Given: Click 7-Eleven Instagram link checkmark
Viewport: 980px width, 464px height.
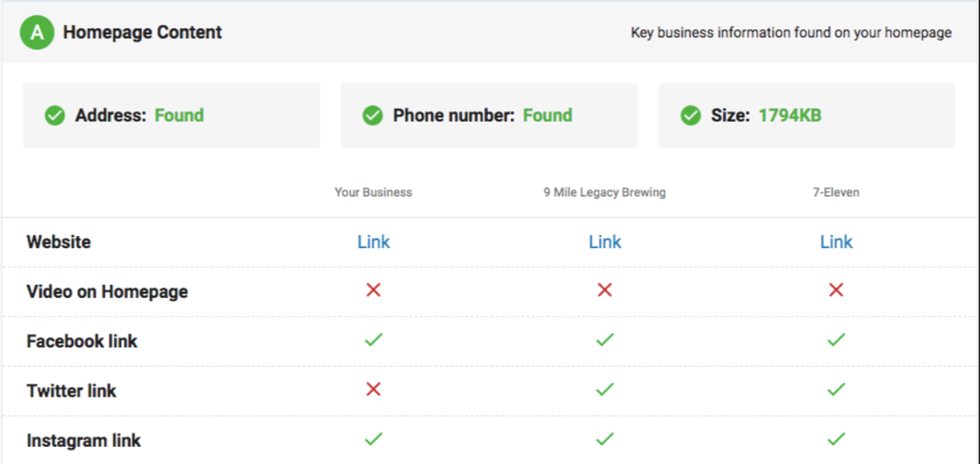Looking at the screenshot, I should 836,439.
